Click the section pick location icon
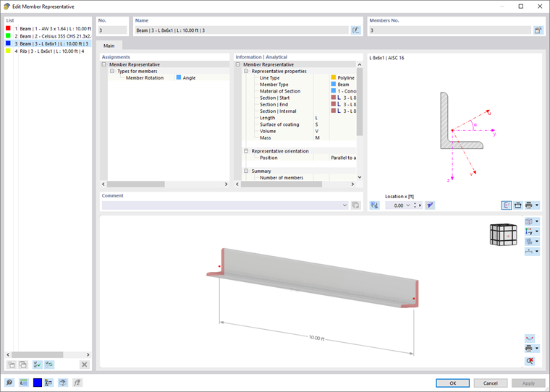Viewport: 550px width, 392px height. (430, 205)
